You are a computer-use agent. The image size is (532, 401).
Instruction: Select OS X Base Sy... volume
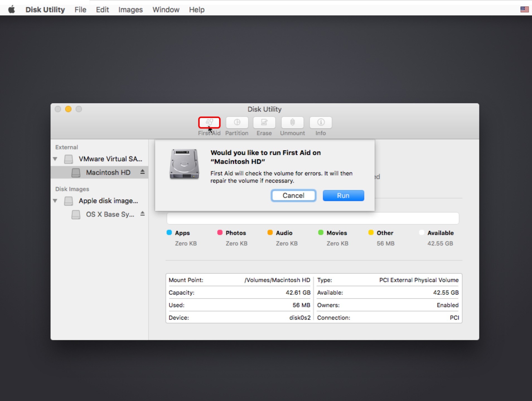[x=100, y=214]
